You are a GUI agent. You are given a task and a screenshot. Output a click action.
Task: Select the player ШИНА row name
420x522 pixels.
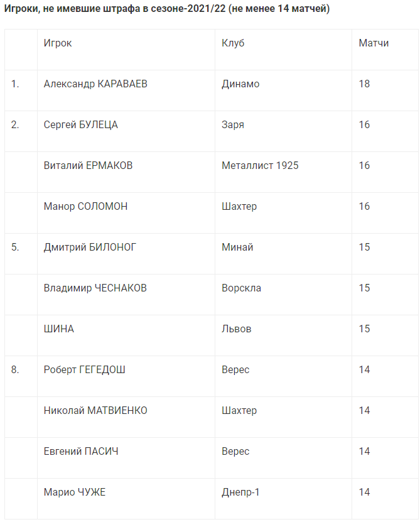click(58, 329)
